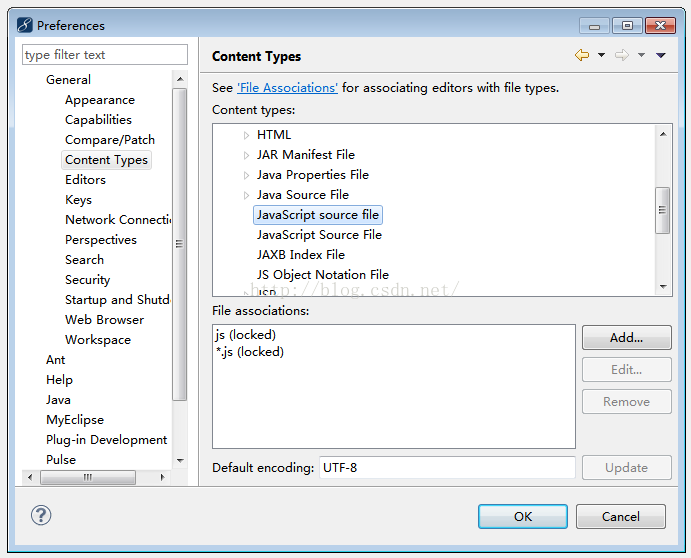Open Capabilities preferences page
Screen dimensions: 691x558
click(x=98, y=120)
